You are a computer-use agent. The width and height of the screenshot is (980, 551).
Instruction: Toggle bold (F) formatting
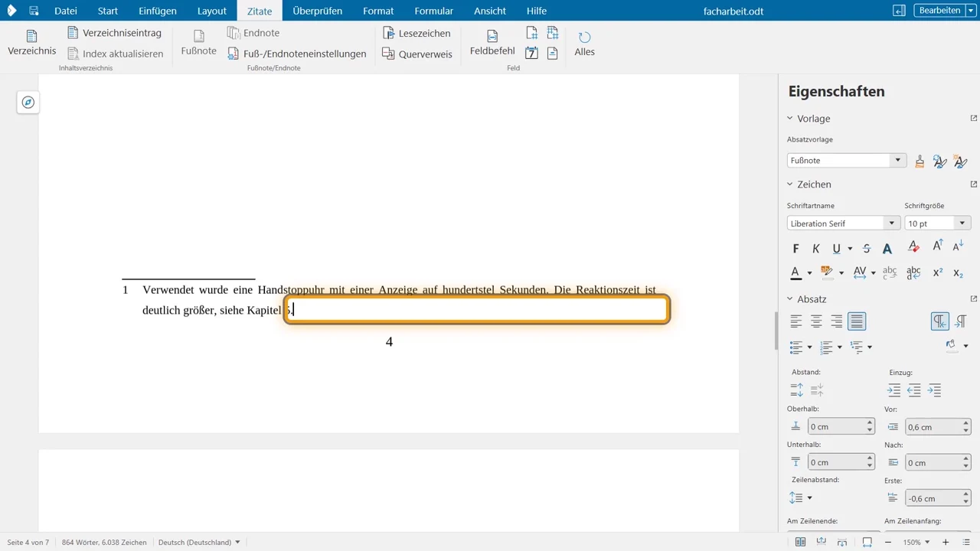point(796,249)
